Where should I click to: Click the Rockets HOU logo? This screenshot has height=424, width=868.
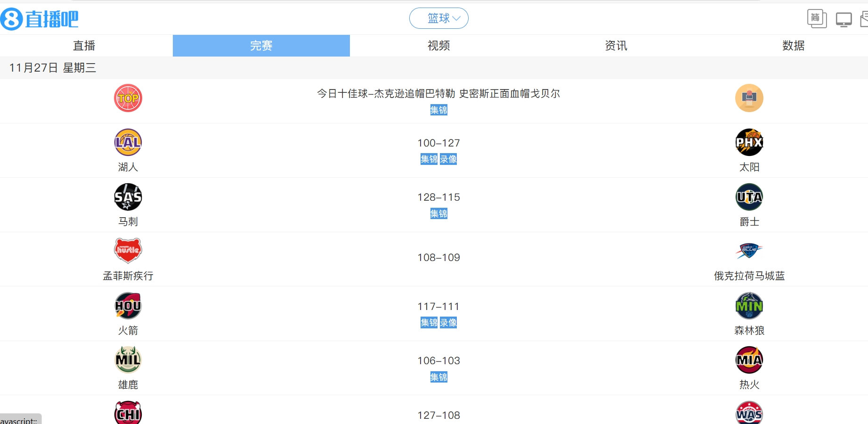point(128,306)
